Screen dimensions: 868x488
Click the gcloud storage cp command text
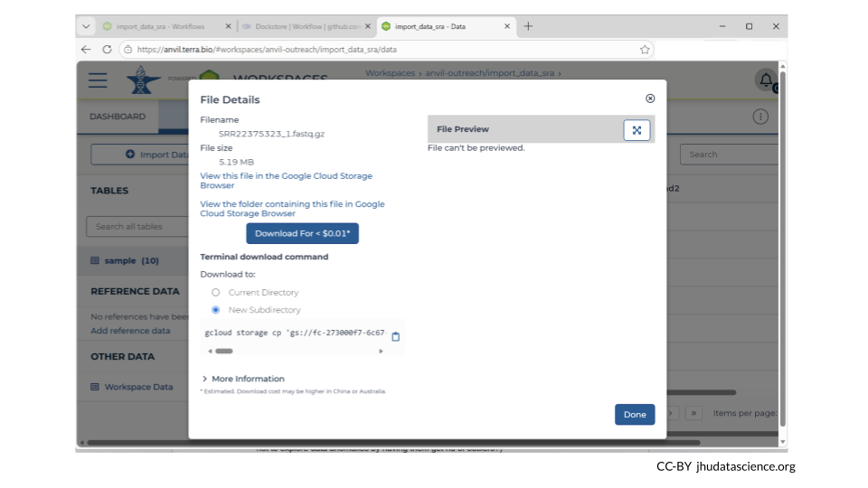[295, 333]
